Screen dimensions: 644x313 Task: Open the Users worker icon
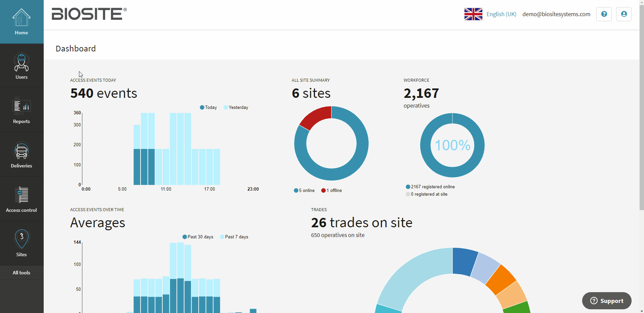point(22,63)
